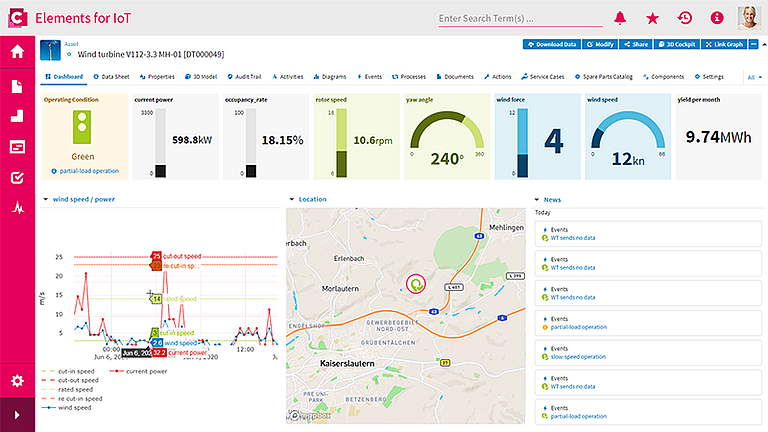Open the checkmark tasks icon in sidebar
Image resolution: width=768 pixels, height=432 pixels.
pos(17,177)
